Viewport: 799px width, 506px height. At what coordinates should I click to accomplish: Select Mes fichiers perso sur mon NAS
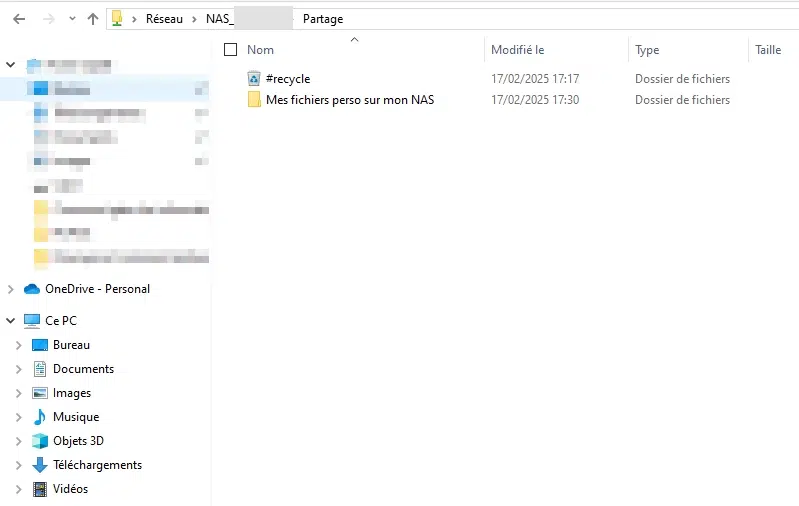point(350,100)
